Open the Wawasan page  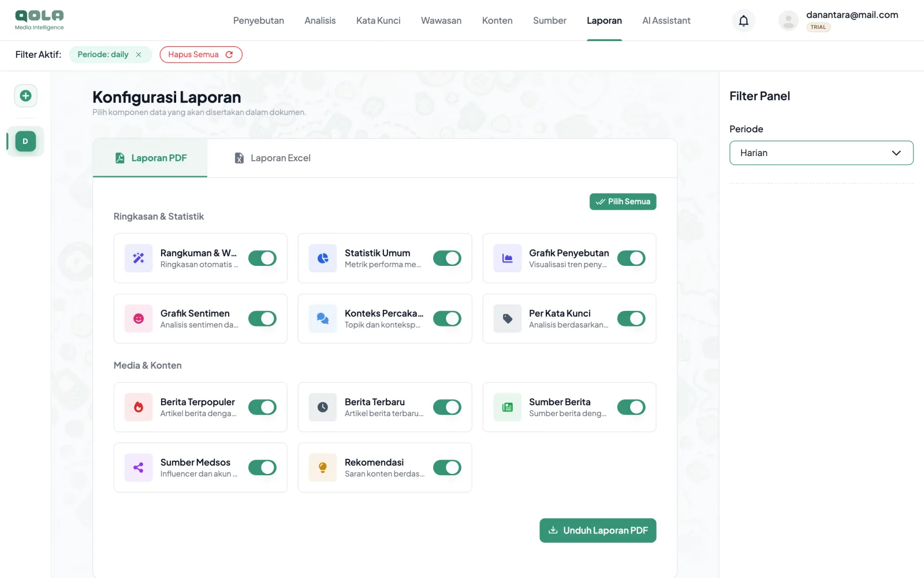click(441, 21)
